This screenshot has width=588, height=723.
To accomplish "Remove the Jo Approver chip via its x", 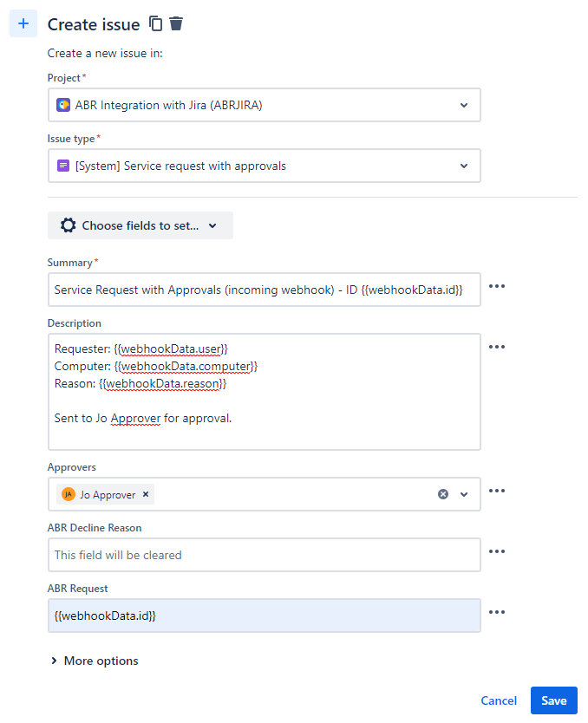I will click(146, 494).
